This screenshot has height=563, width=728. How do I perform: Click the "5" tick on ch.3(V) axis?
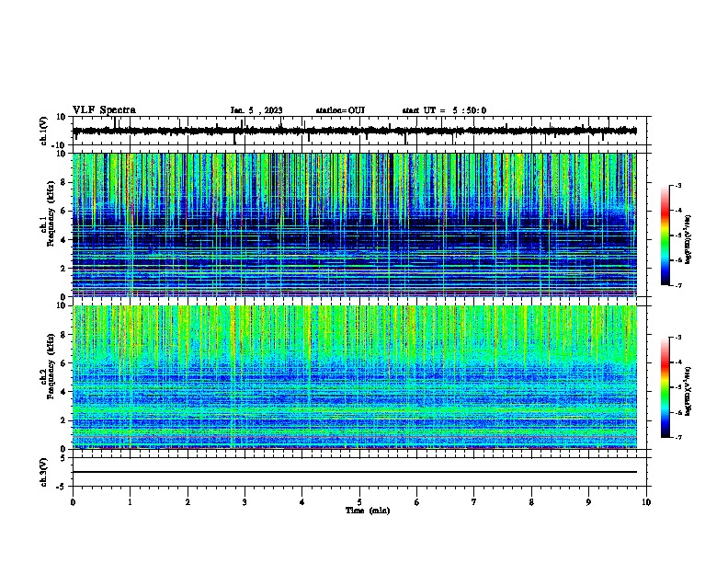click(x=63, y=458)
